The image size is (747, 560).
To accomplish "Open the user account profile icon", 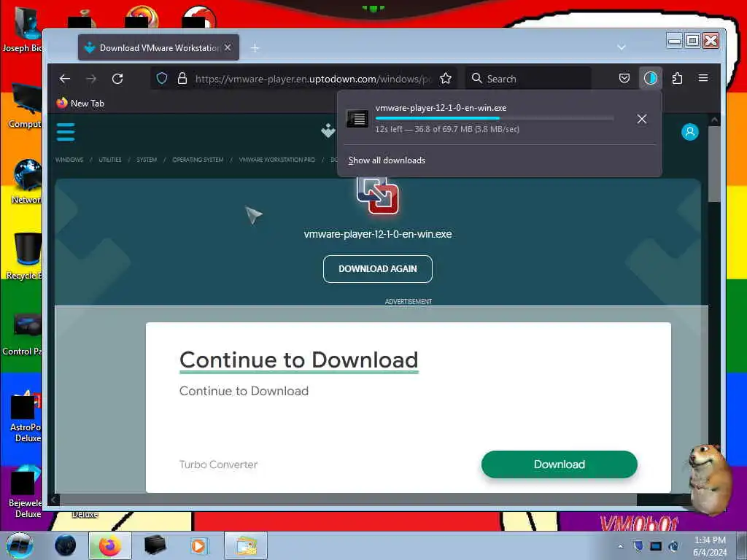I will pyautogui.click(x=690, y=132).
